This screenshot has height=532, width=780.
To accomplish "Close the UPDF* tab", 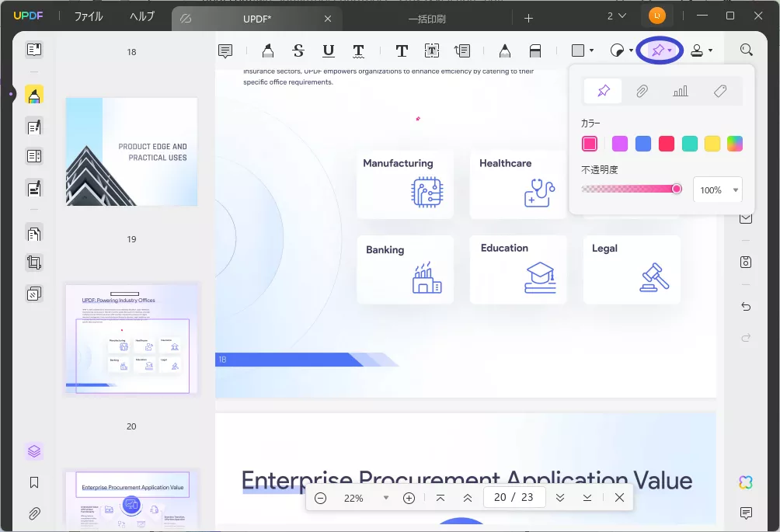I will pos(328,19).
